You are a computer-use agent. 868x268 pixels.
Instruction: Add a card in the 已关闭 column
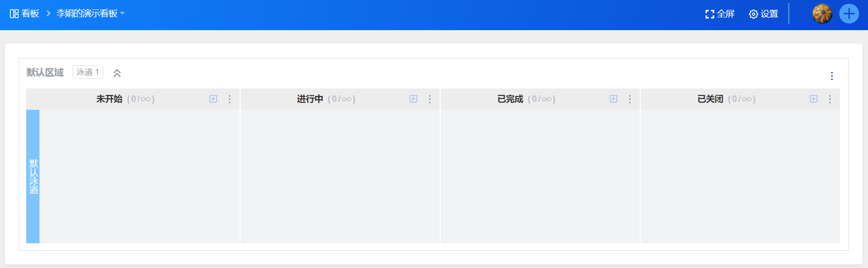point(814,99)
